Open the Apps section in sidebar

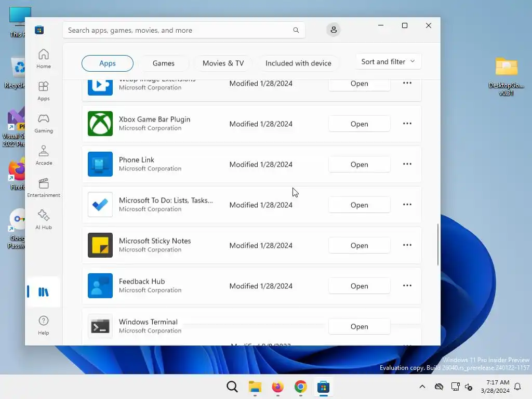(44, 91)
